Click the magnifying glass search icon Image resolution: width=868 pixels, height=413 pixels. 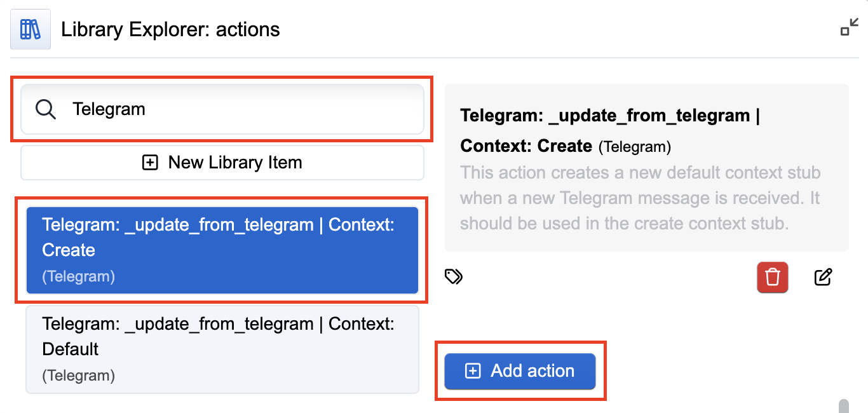46,109
